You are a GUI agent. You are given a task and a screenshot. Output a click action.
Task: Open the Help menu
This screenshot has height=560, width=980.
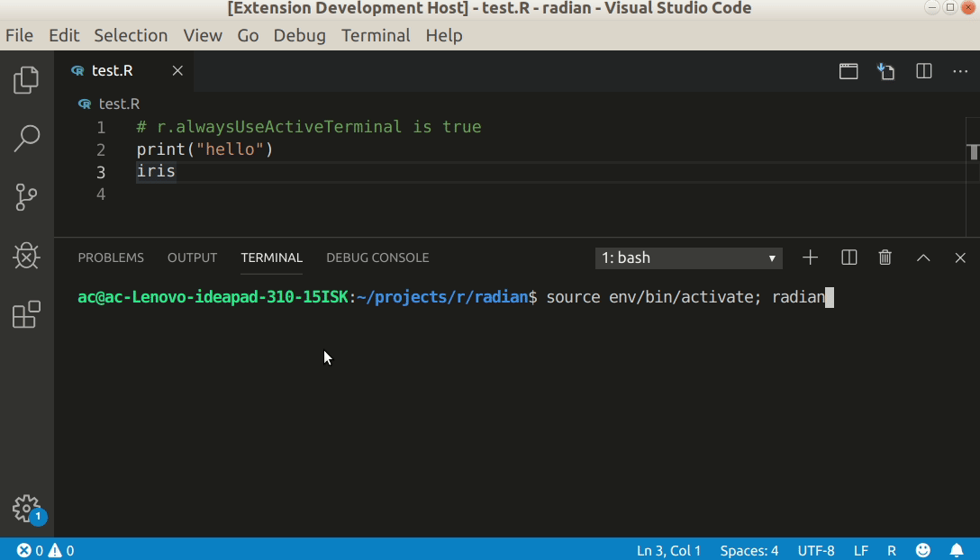444,36
